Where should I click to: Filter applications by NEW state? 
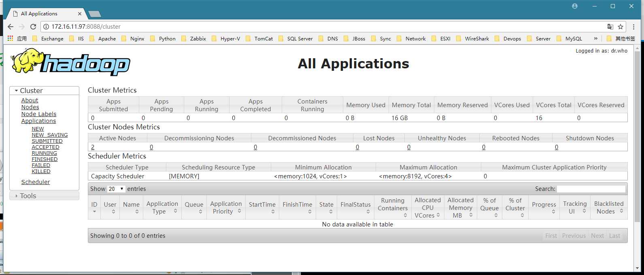point(38,129)
